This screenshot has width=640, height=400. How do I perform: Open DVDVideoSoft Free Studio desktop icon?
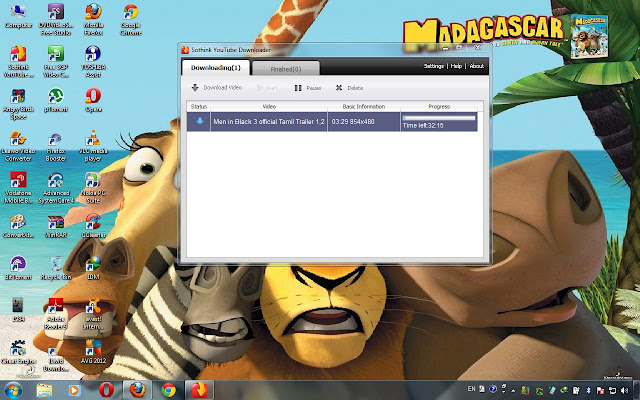click(56, 20)
